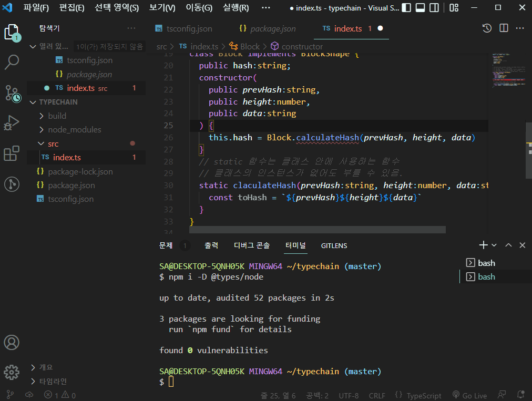Click the git branch icon in status bar

10,395
